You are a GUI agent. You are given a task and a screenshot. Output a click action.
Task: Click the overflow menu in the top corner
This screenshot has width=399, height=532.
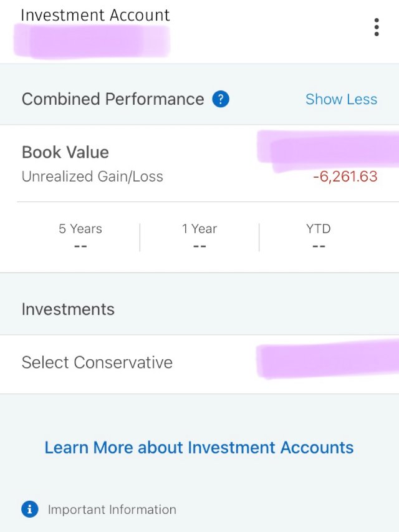click(376, 27)
